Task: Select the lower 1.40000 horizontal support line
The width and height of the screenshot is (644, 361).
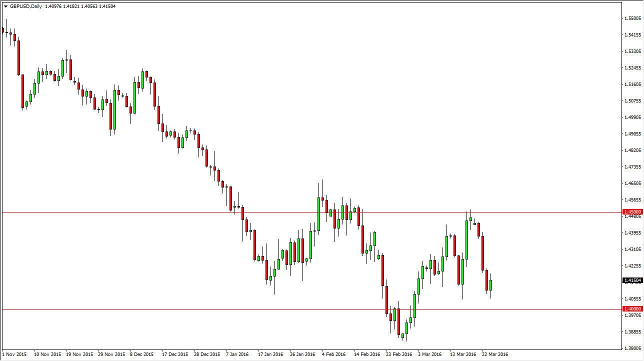Action: pos(200,308)
